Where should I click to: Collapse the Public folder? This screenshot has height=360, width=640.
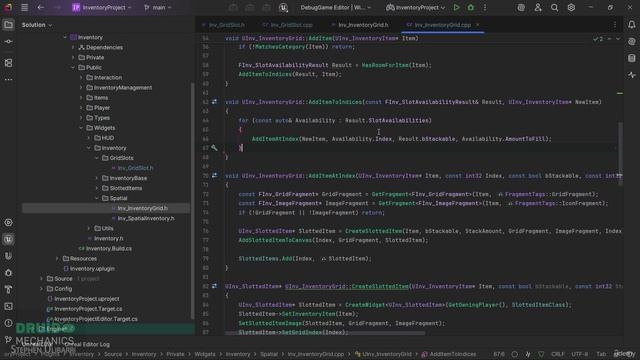point(73,67)
